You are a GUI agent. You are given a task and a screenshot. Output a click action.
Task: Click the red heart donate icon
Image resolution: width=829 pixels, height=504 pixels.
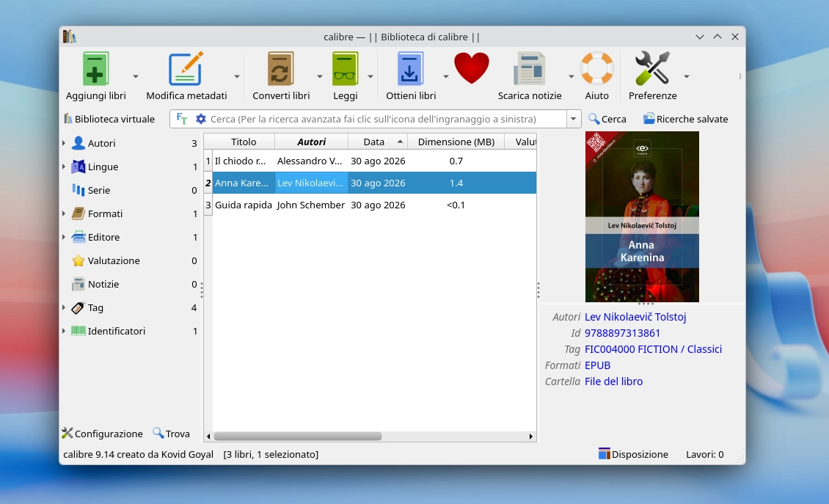coord(472,68)
